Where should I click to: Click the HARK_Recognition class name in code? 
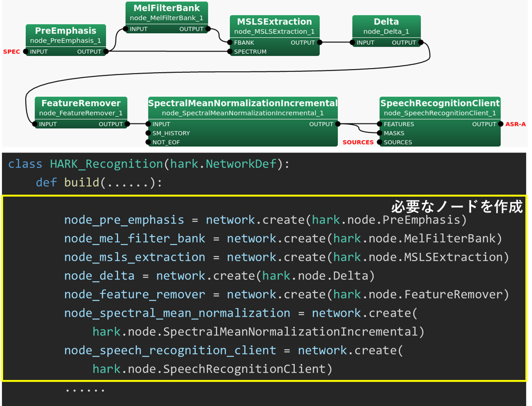coord(106,164)
